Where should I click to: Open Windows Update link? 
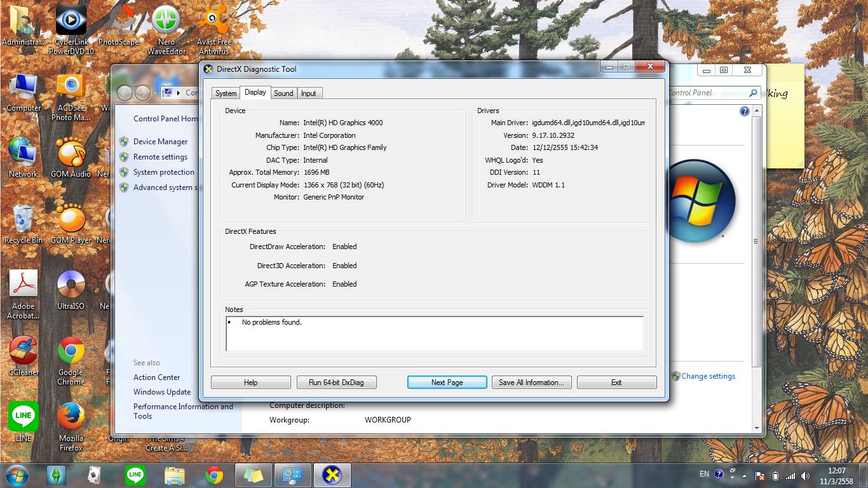[162, 392]
